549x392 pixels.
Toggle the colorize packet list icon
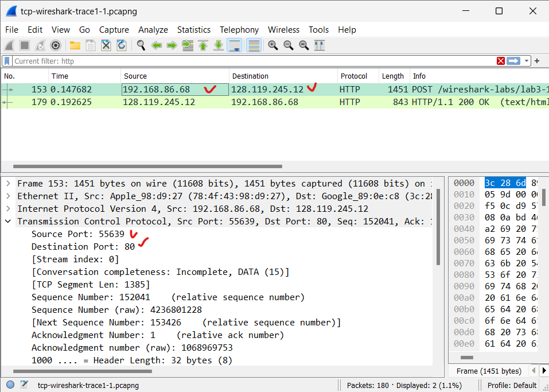coord(254,45)
